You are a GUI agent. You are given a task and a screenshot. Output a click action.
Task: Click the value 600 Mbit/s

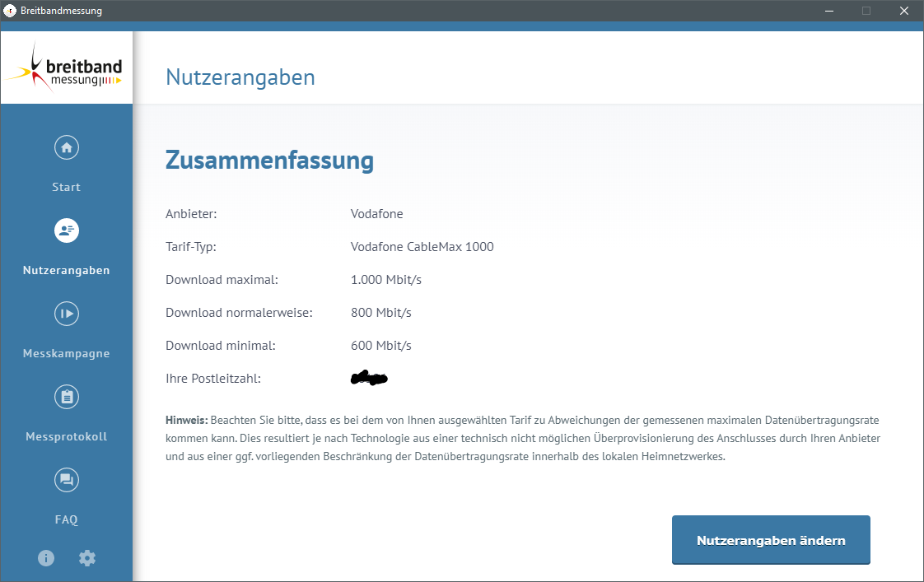(381, 346)
